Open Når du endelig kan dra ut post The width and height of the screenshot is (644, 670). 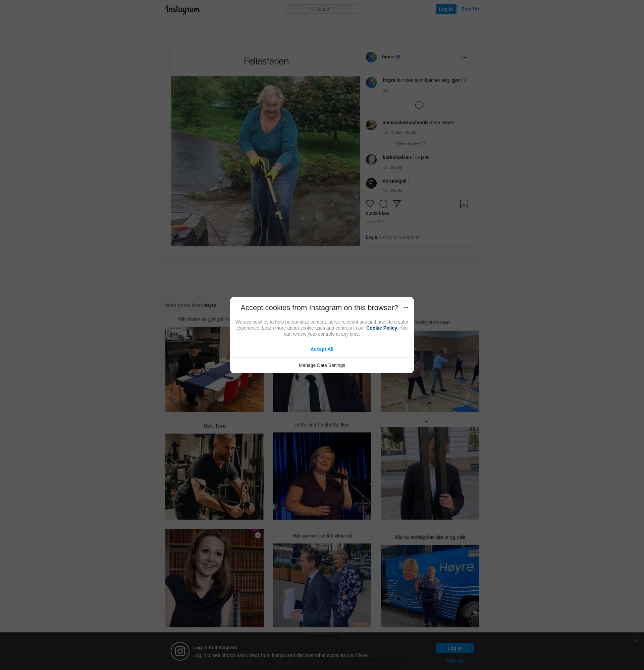tap(429, 578)
